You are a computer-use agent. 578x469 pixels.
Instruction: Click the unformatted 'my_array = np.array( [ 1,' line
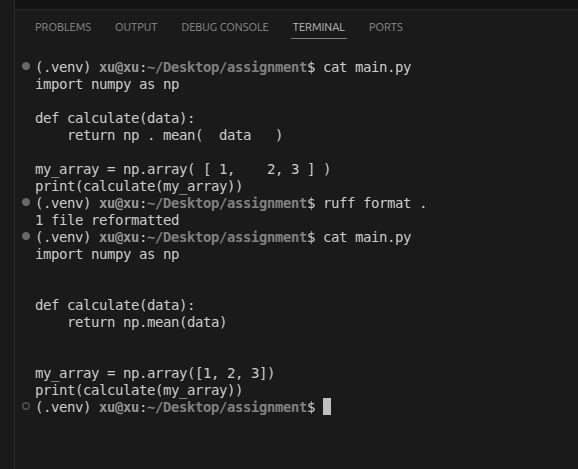[x=182, y=170]
